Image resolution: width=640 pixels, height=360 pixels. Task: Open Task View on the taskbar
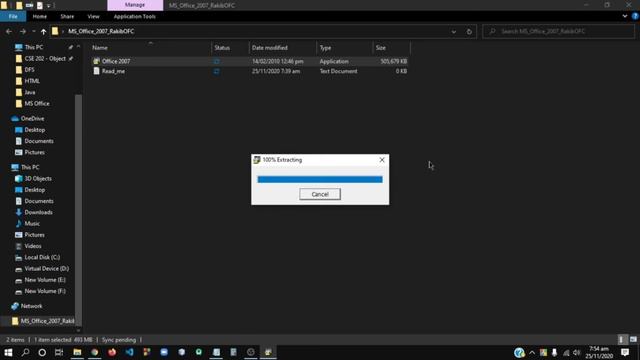tap(59, 352)
